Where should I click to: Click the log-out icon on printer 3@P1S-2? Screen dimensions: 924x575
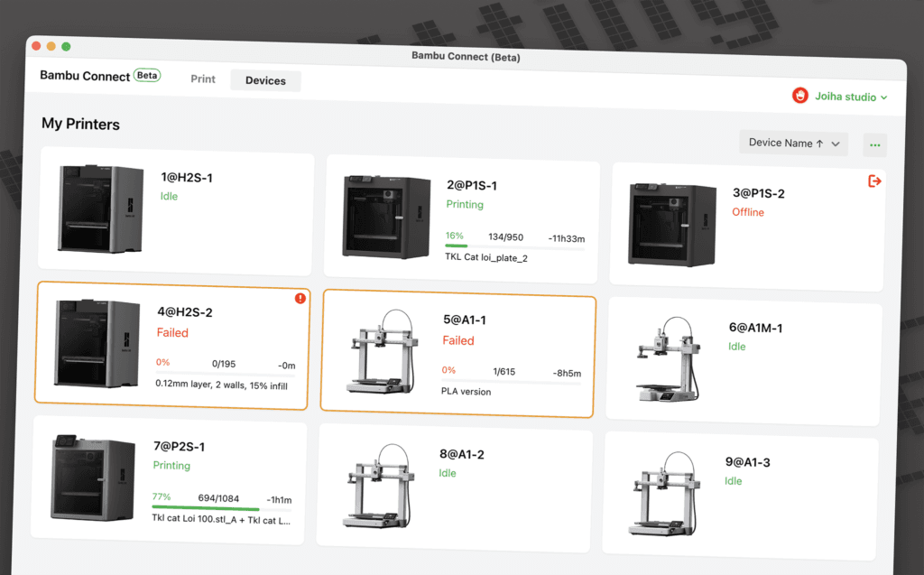[x=874, y=181]
